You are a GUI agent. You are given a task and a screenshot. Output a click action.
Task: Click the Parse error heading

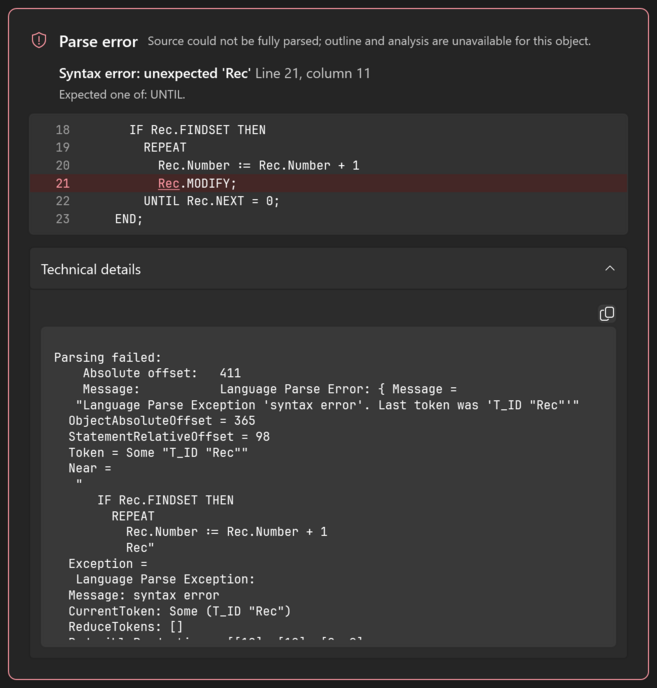click(x=98, y=42)
